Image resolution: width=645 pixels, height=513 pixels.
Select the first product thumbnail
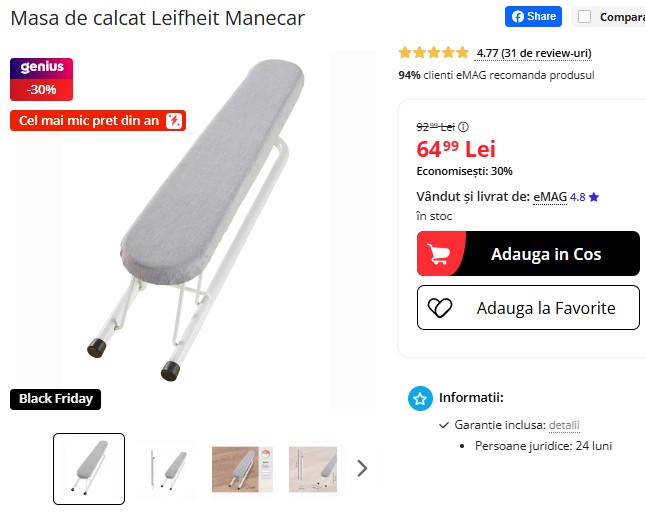click(x=89, y=469)
